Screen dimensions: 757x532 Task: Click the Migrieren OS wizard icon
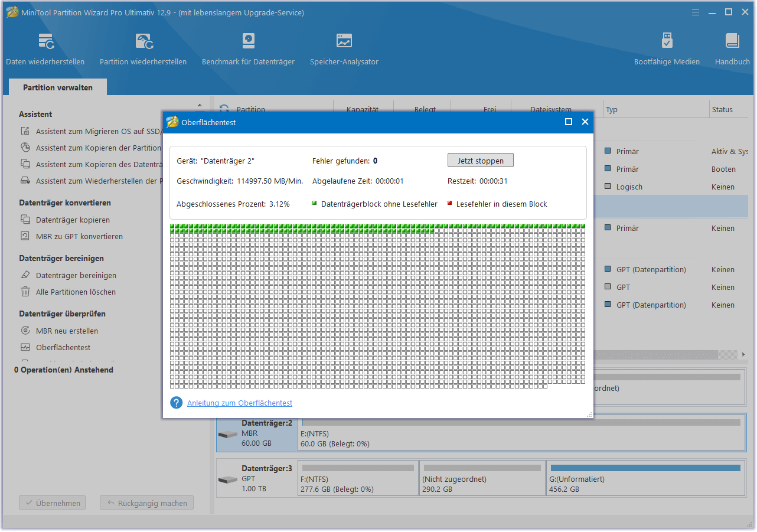click(x=25, y=131)
